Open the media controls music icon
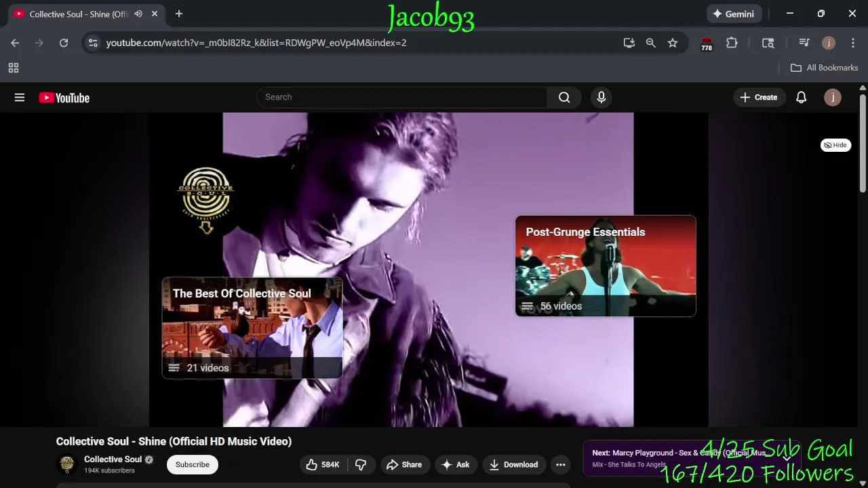The image size is (868, 488). (804, 43)
